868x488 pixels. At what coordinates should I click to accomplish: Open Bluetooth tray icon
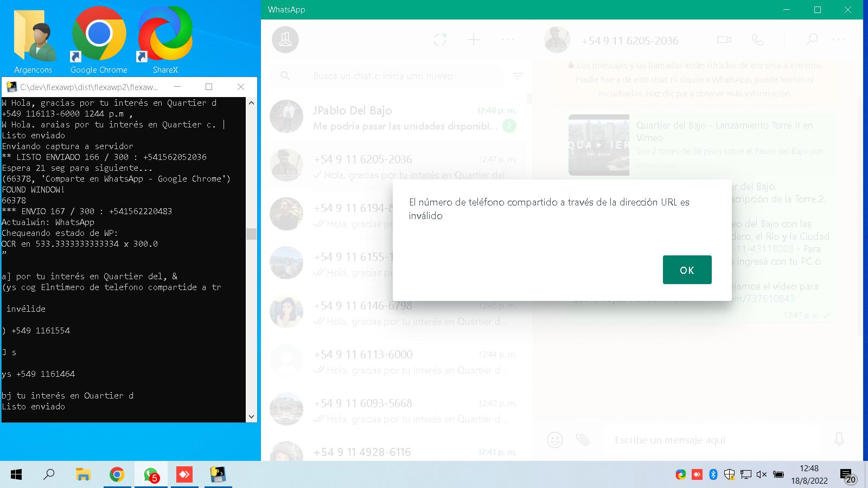[x=713, y=474]
